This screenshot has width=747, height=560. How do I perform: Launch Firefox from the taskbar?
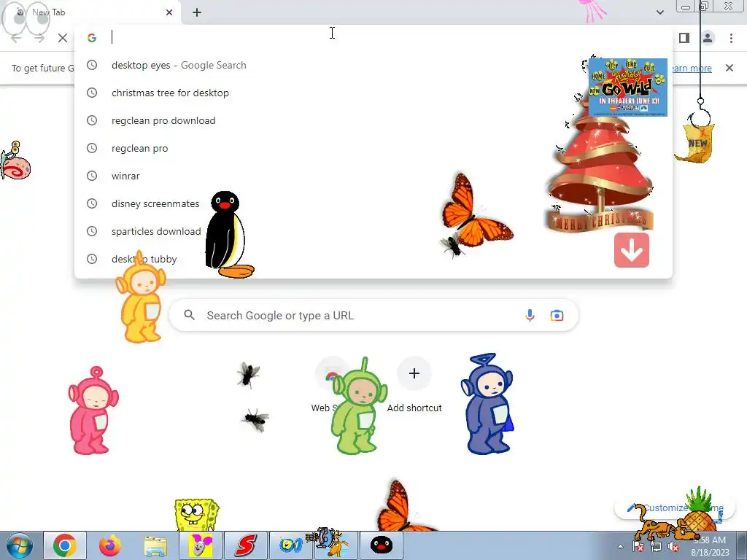[x=110, y=545]
